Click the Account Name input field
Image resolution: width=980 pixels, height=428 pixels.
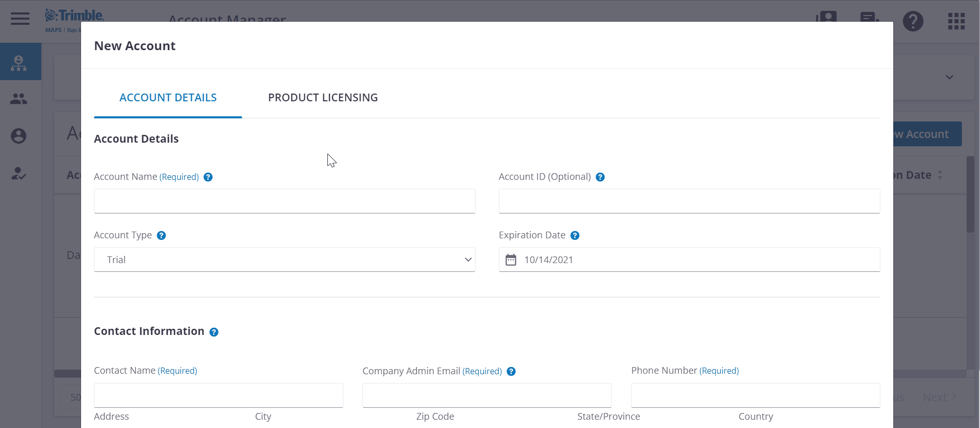click(x=284, y=201)
